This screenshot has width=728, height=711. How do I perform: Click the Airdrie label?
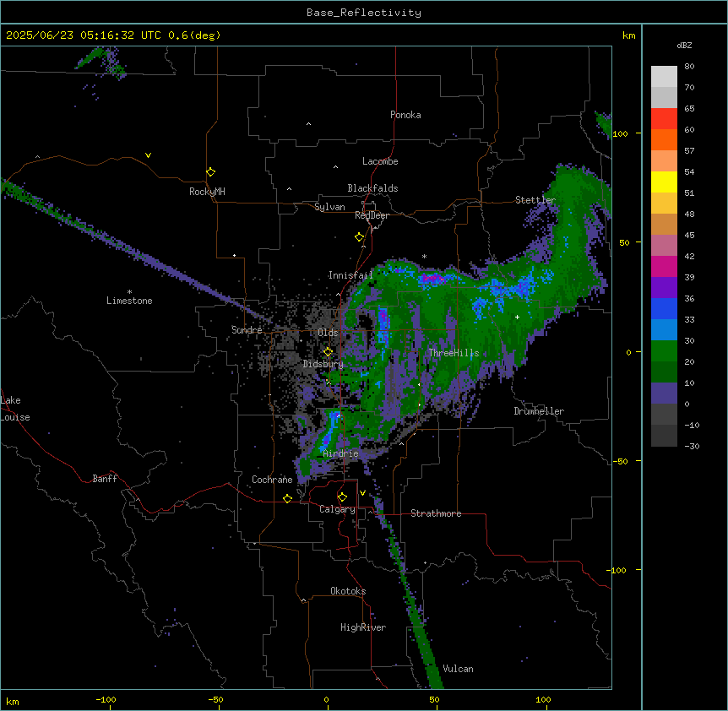(x=341, y=453)
